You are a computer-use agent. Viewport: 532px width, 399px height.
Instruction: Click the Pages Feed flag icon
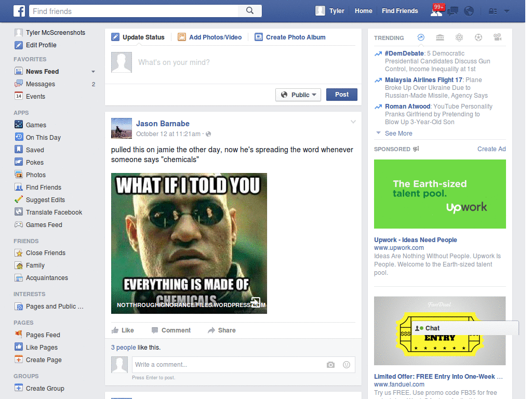(x=19, y=335)
